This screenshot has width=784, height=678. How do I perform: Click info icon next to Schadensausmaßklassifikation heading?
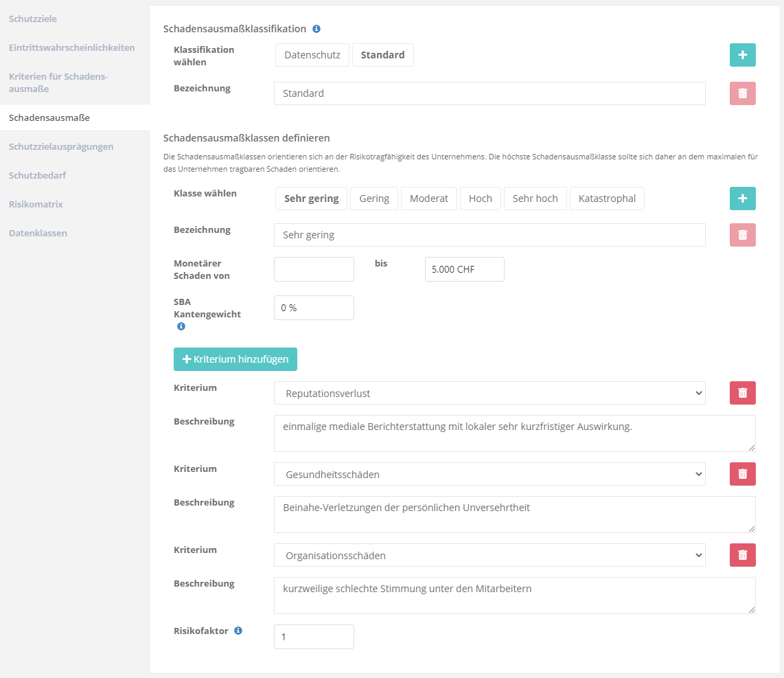(x=316, y=29)
